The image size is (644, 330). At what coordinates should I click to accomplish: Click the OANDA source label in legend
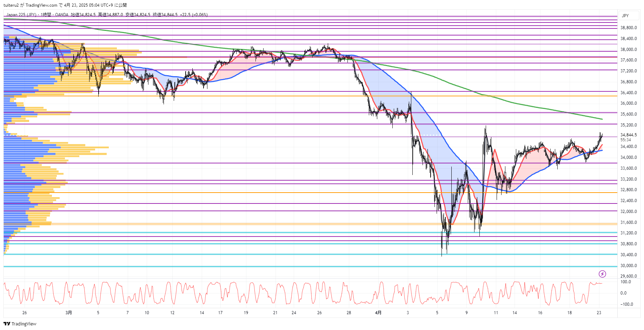[61, 15]
